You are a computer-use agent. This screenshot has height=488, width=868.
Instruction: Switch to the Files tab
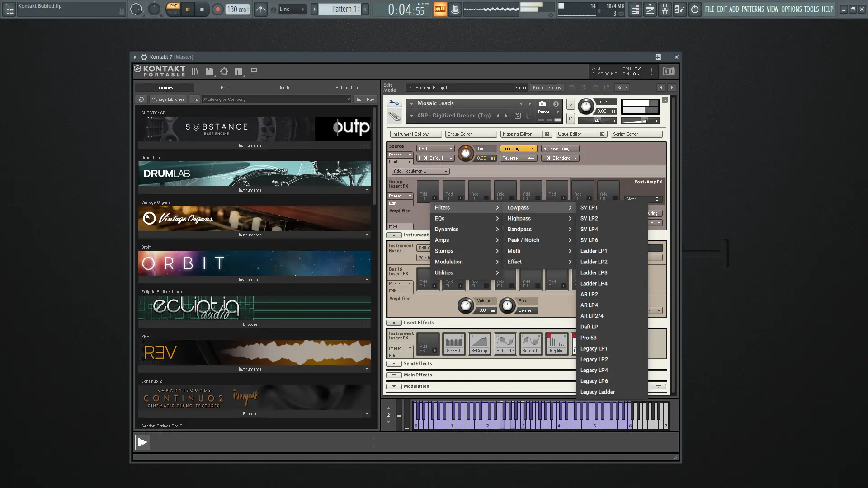click(x=225, y=88)
